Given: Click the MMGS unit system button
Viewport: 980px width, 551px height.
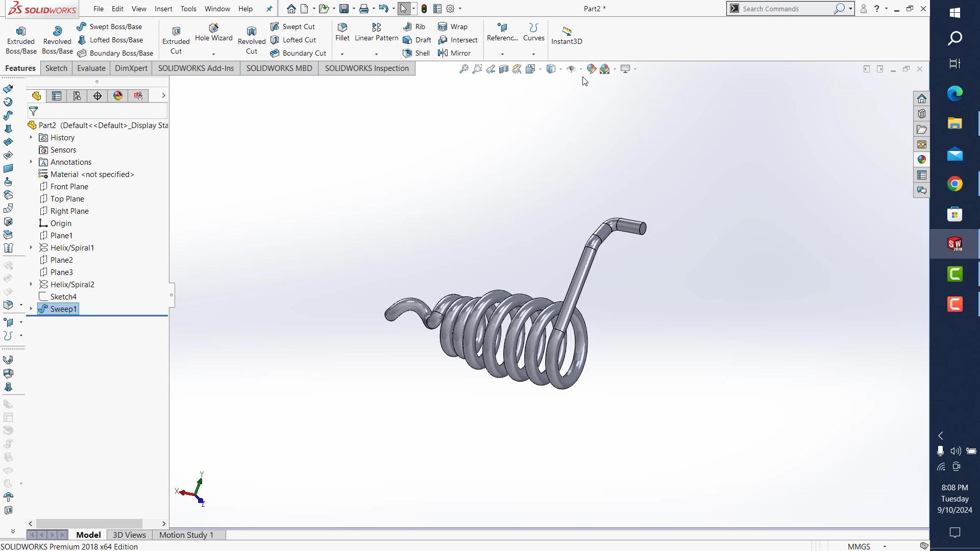Looking at the screenshot, I should tap(859, 546).
